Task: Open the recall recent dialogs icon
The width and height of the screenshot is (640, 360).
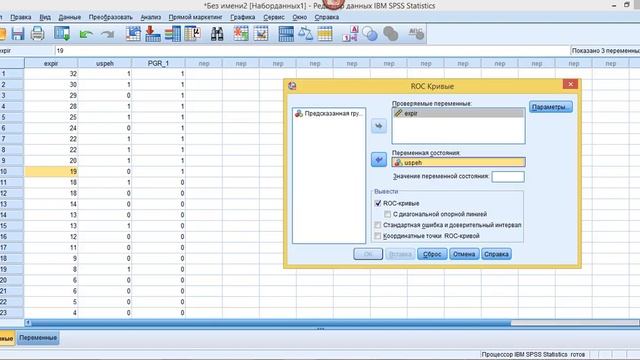Action: (62, 34)
